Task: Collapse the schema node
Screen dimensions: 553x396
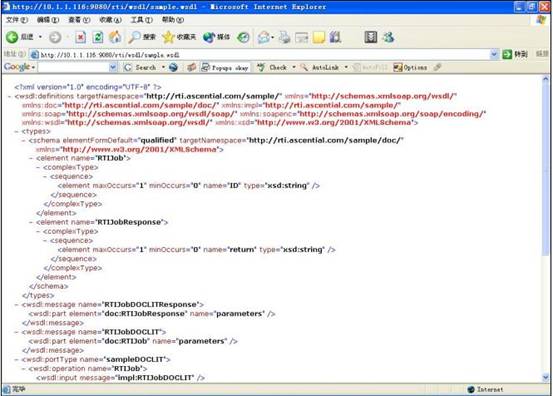Action: tap(24, 141)
